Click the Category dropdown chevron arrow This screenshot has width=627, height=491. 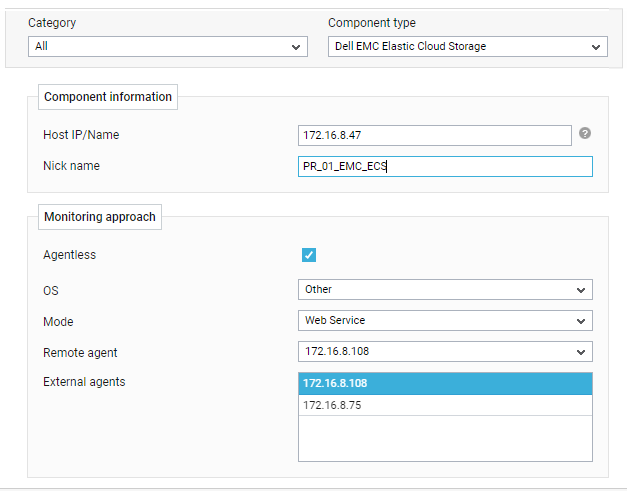click(296, 47)
